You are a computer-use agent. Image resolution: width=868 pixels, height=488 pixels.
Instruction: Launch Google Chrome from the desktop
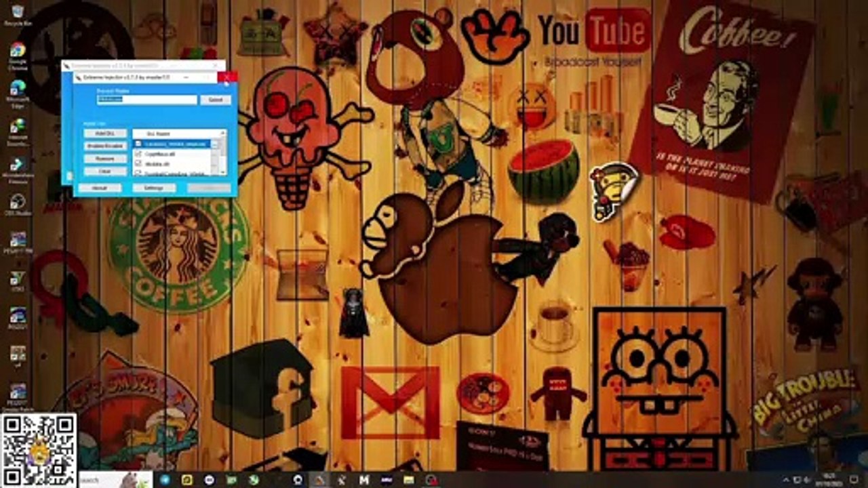pyautogui.click(x=17, y=56)
